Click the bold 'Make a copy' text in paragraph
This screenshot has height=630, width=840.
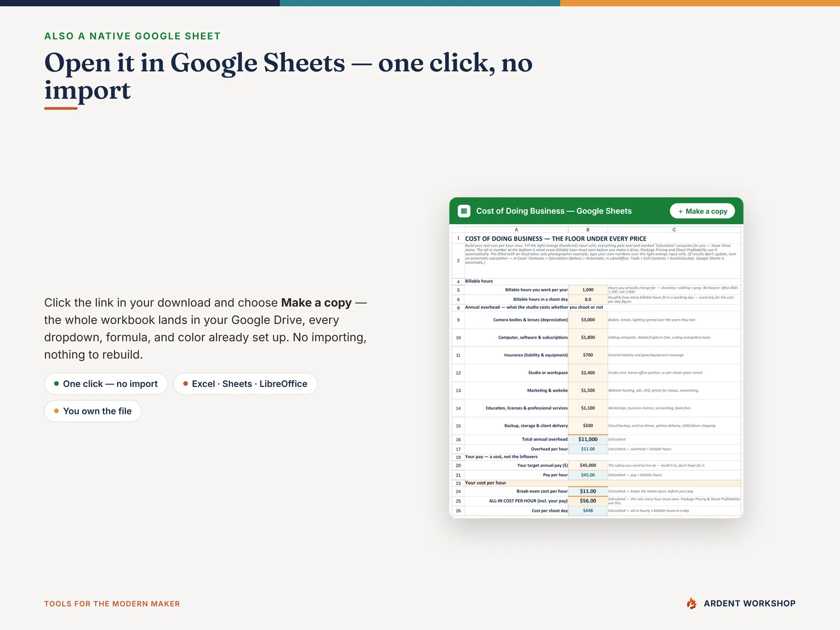[316, 303]
